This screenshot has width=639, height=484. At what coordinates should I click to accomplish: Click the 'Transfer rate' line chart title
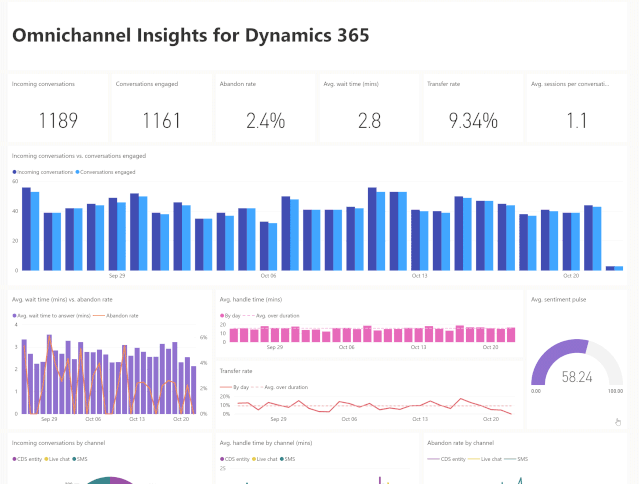(x=236, y=371)
